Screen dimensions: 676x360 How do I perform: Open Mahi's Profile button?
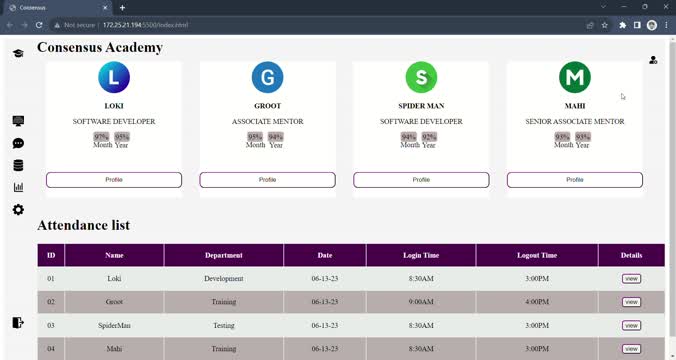(575, 180)
